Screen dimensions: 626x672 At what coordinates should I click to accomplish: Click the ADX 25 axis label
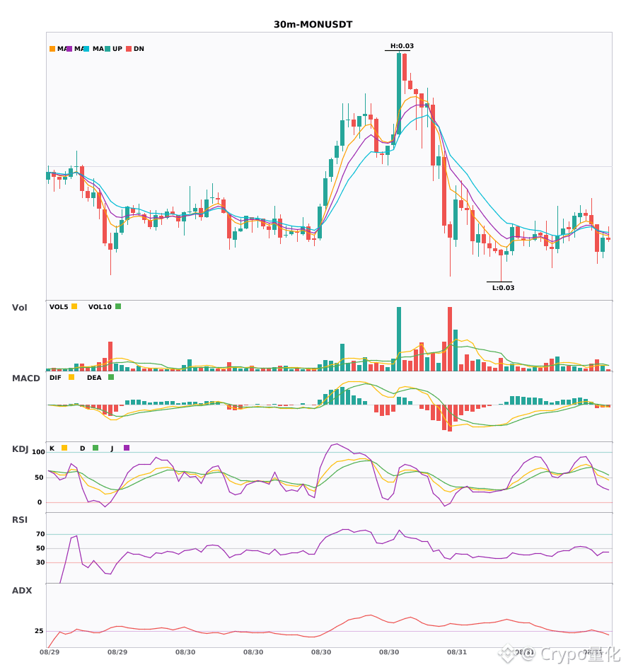(39, 631)
